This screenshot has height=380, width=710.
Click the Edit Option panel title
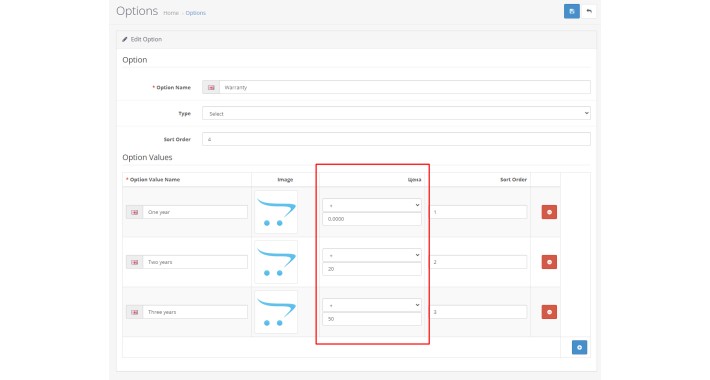coord(146,39)
